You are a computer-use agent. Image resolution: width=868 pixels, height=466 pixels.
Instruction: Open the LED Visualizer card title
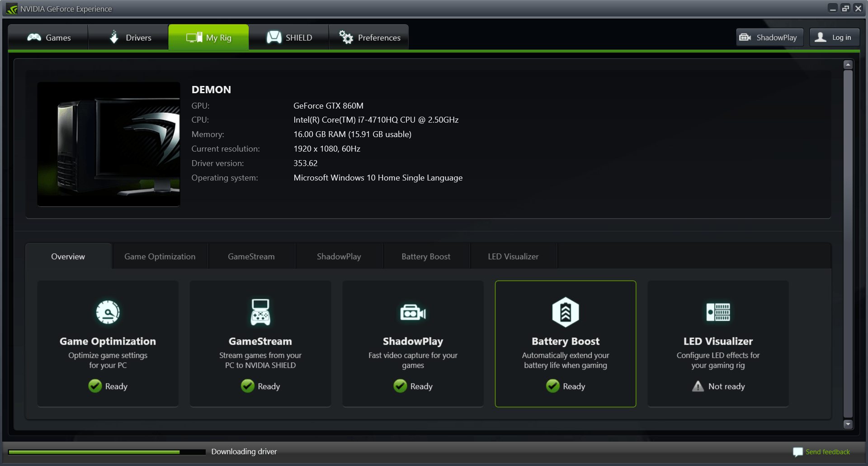tap(718, 342)
